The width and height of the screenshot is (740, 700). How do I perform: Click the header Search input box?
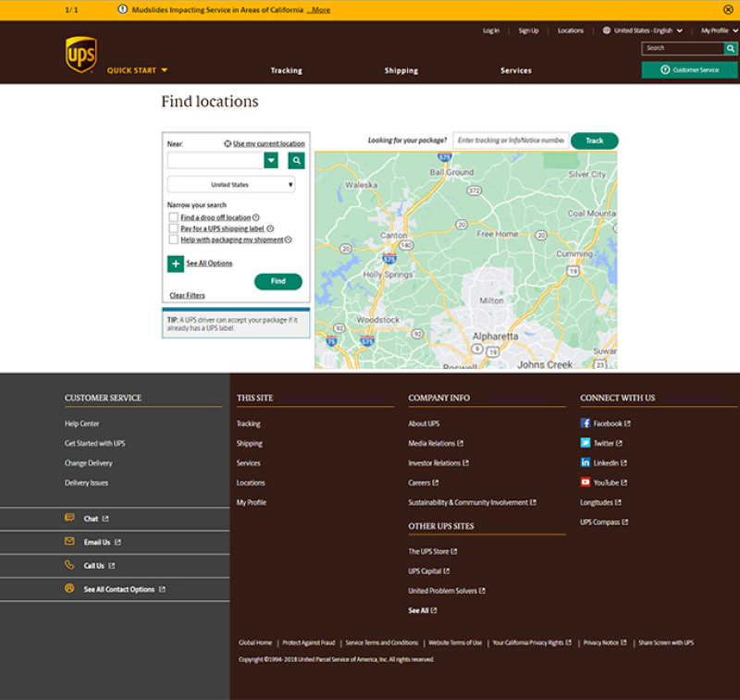683,48
